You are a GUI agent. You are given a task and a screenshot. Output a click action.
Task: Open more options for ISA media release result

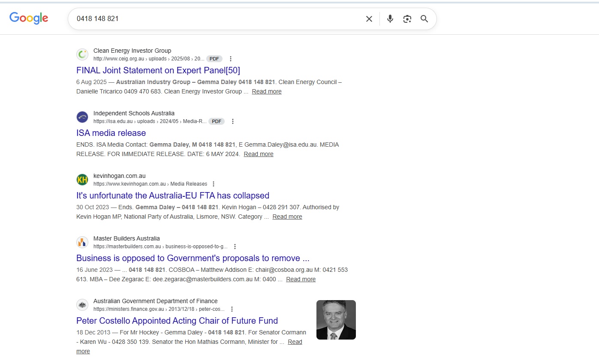pyautogui.click(x=233, y=121)
